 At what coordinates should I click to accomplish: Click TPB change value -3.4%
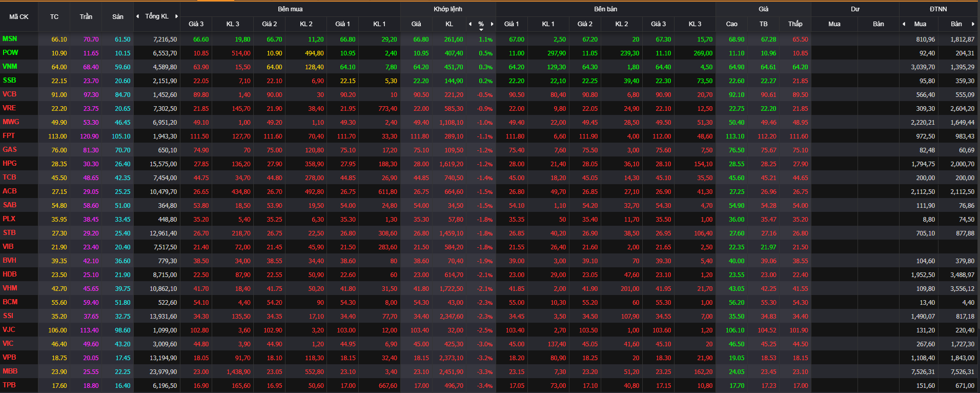click(485, 386)
